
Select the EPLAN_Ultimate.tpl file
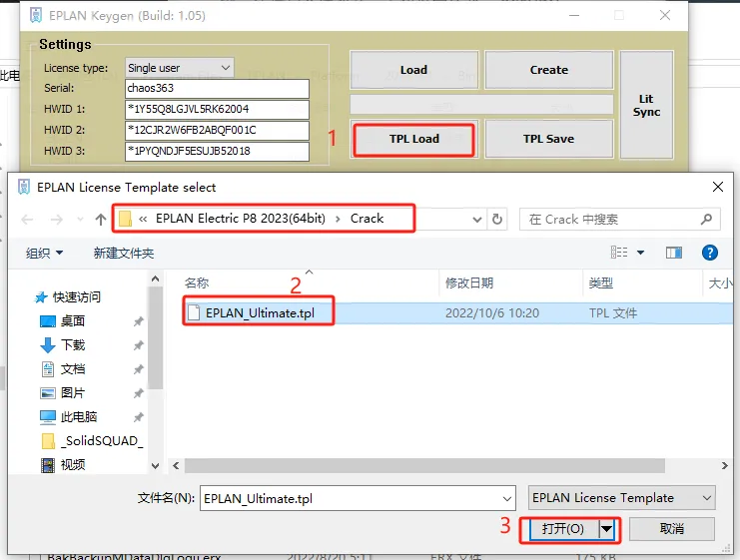coord(260,313)
